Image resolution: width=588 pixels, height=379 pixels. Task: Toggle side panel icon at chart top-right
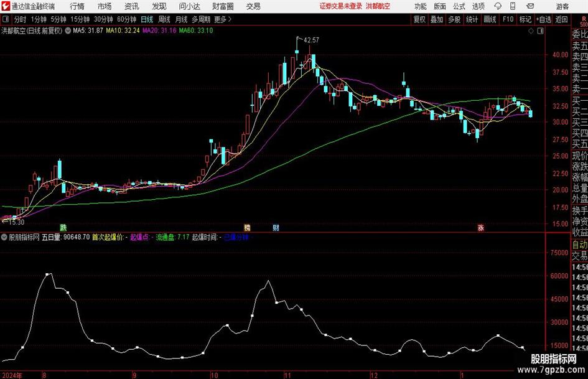tap(540, 31)
